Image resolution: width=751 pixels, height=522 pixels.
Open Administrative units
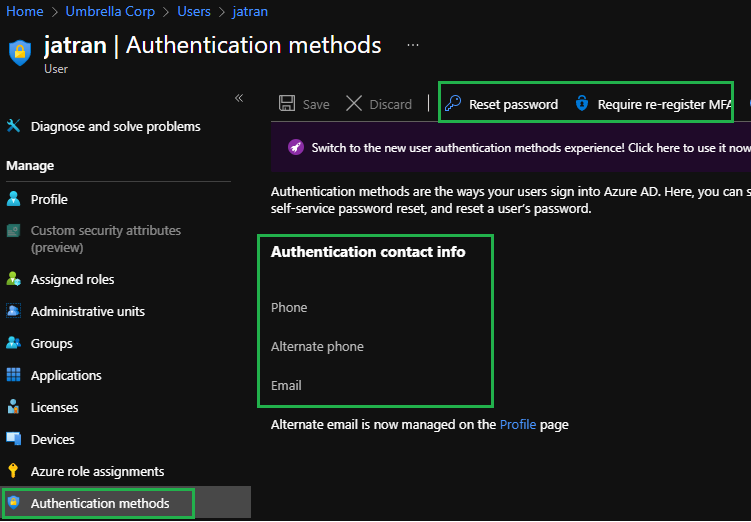point(88,311)
